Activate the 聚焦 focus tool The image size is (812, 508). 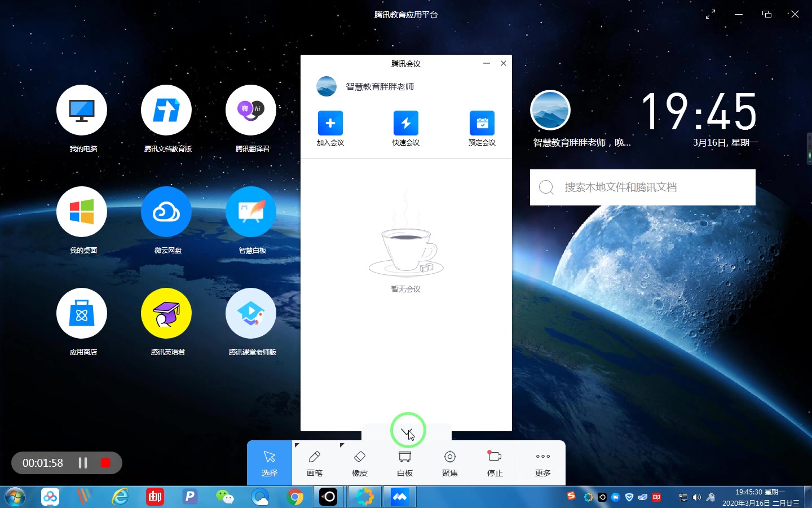coord(450,463)
